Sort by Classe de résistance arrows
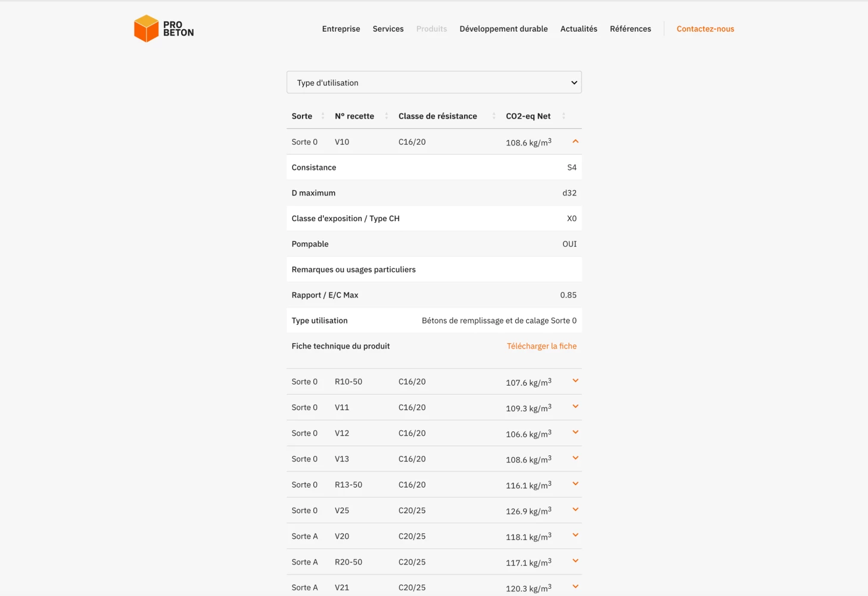This screenshot has width=868, height=596. click(493, 116)
